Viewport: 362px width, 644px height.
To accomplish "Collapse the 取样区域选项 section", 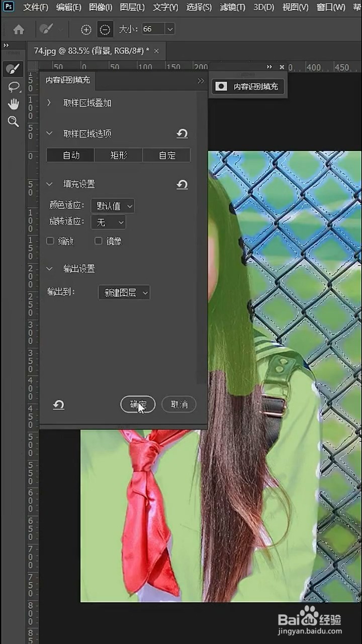I will coord(49,134).
